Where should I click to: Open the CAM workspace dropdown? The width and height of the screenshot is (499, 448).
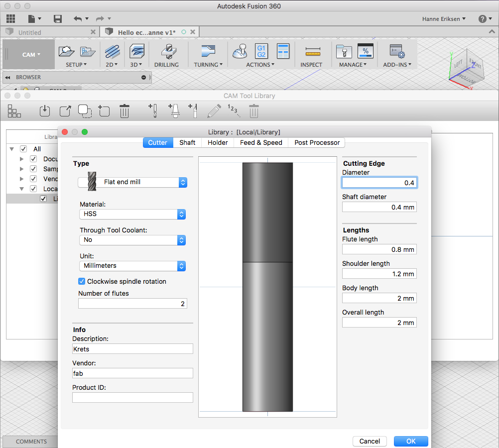[31, 54]
